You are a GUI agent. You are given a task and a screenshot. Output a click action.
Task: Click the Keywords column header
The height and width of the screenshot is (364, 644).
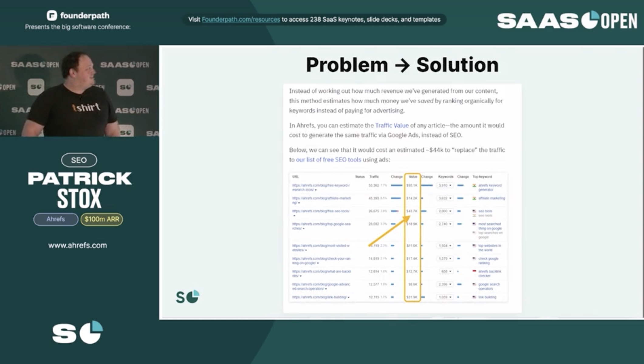(x=446, y=177)
